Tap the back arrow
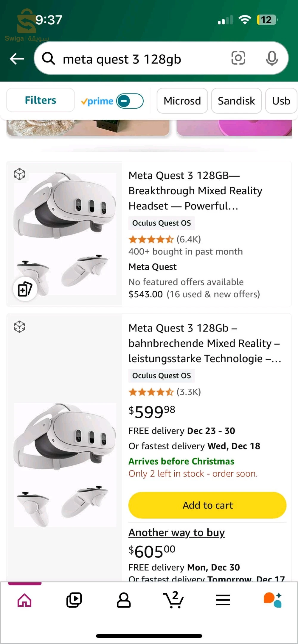The height and width of the screenshot is (644, 298). tap(17, 59)
